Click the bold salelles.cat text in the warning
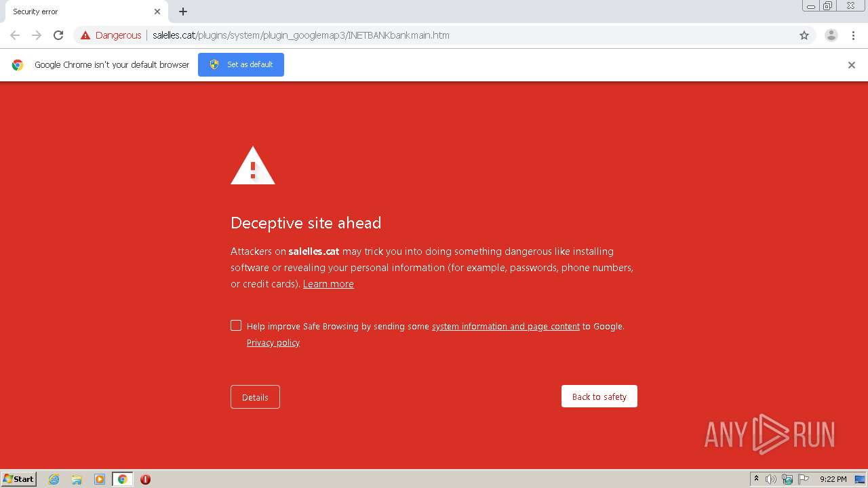The width and height of the screenshot is (868, 488). click(314, 251)
